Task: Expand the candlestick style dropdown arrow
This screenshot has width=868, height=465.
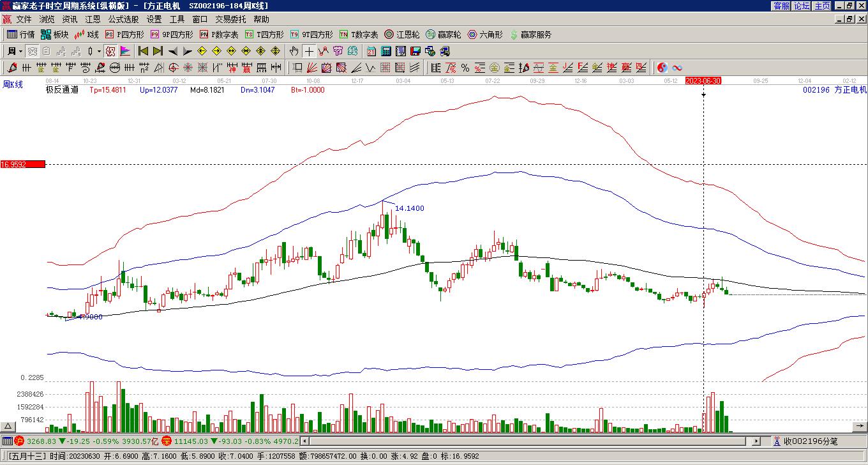Action: (x=99, y=51)
